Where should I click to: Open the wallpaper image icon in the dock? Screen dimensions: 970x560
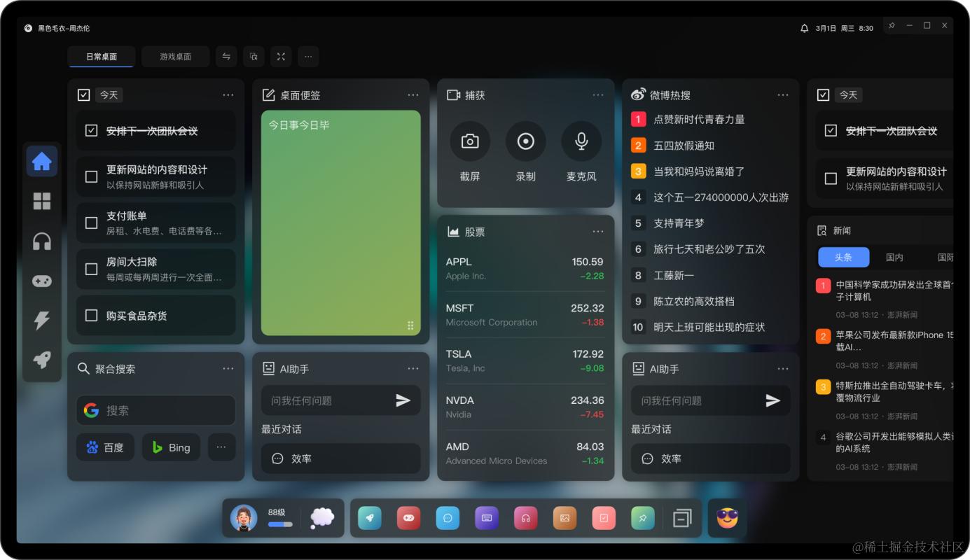click(x=564, y=518)
